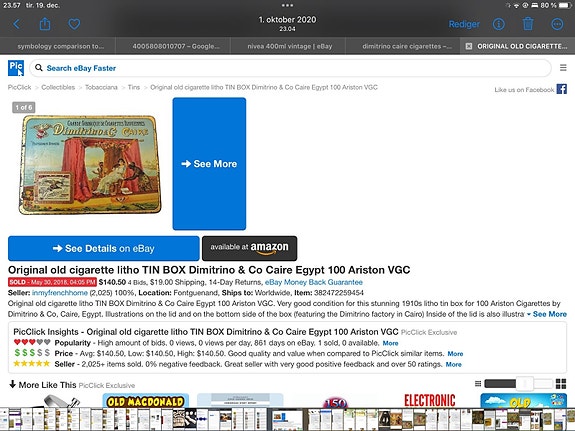Click 'More' next to Popularity

(x=390, y=343)
